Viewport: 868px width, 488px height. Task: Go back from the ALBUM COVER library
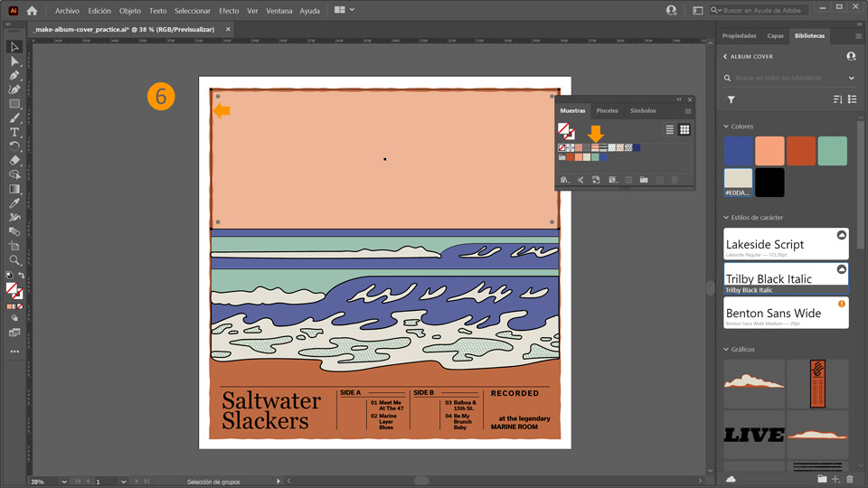coord(725,56)
